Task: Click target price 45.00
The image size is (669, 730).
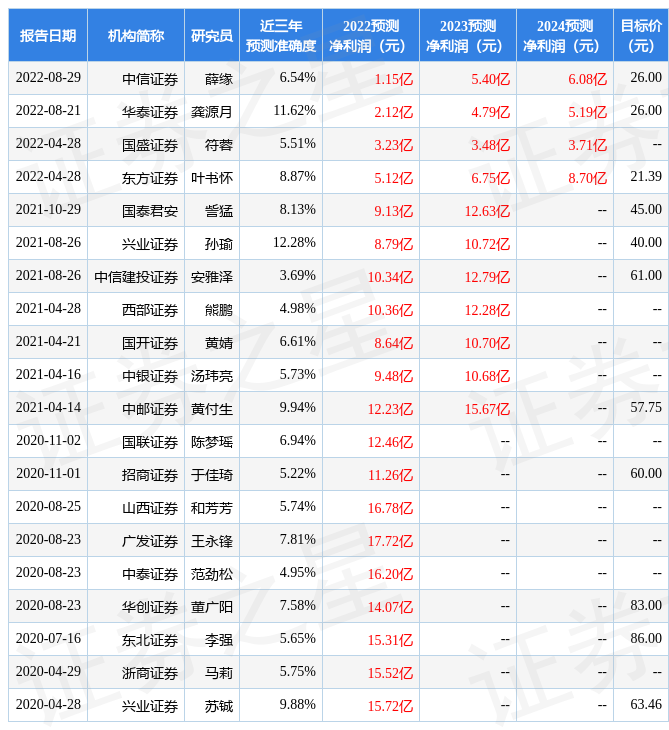Action: tap(646, 210)
